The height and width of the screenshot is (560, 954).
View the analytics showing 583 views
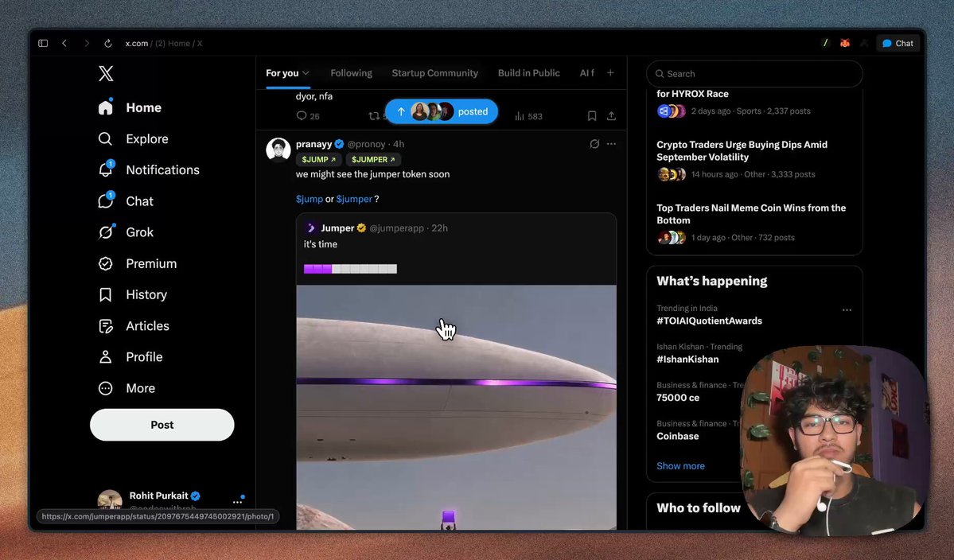528,116
